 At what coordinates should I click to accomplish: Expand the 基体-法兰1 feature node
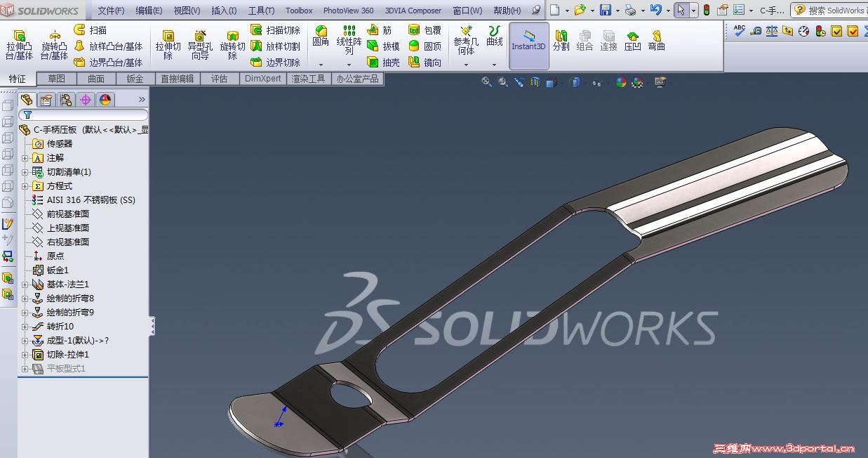25,284
